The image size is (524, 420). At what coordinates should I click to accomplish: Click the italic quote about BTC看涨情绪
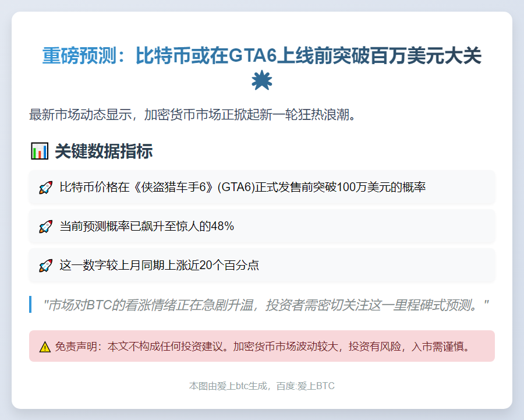pyautogui.click(x=265, y=305)
